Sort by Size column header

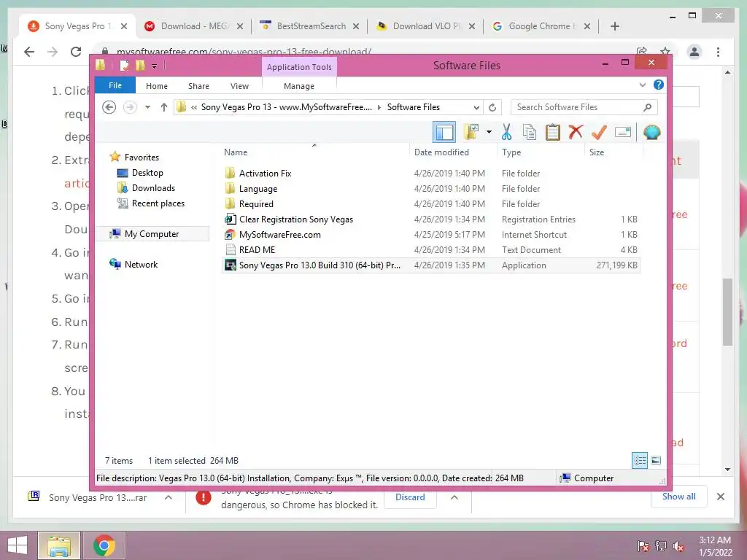614,152
